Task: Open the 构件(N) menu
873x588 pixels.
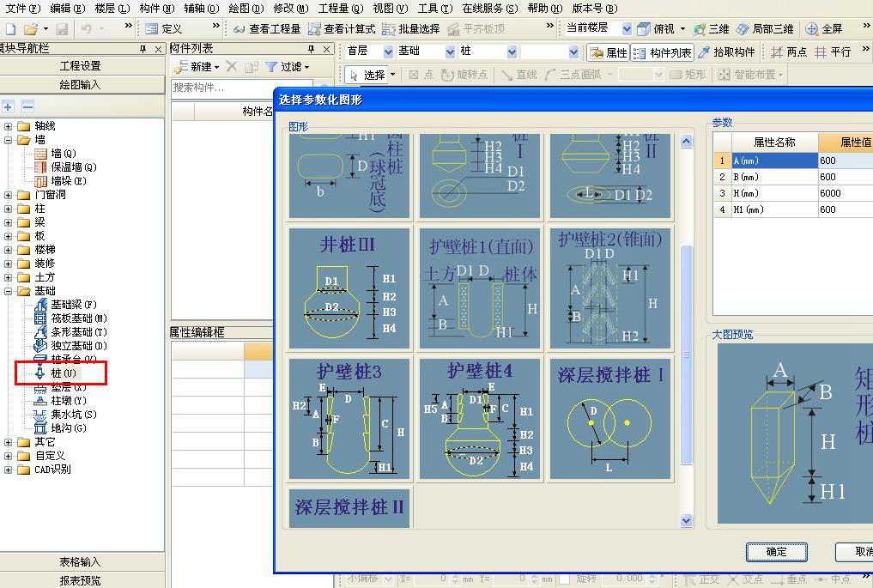Action: 156,9
